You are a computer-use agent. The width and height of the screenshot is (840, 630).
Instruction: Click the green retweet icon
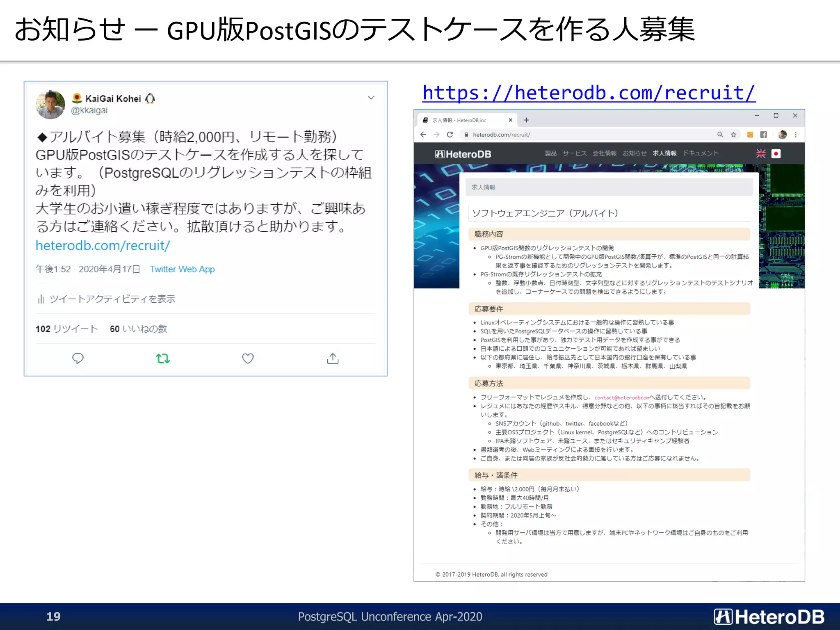163,358
